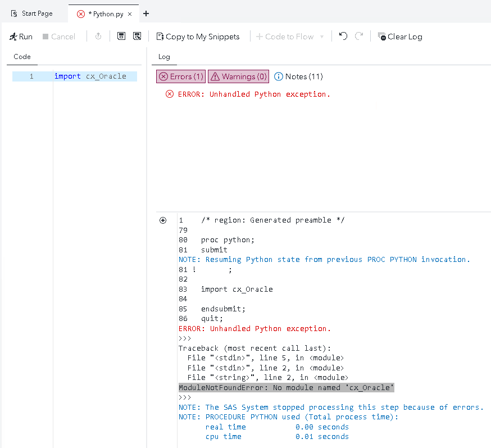The width and height of the screenshot is (491, 448).
Task: Click the background submit icon
Action: click(x=98, y=37)
